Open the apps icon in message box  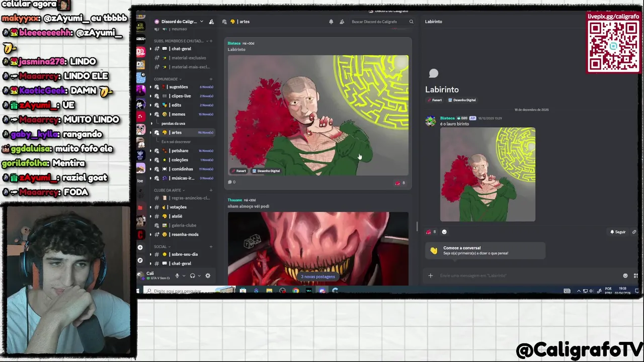(x=635, y=276)
